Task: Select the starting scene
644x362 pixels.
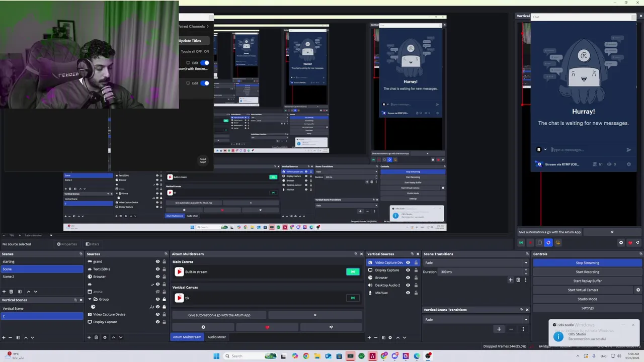Action: pyautogui.click(x=42, y=261)
